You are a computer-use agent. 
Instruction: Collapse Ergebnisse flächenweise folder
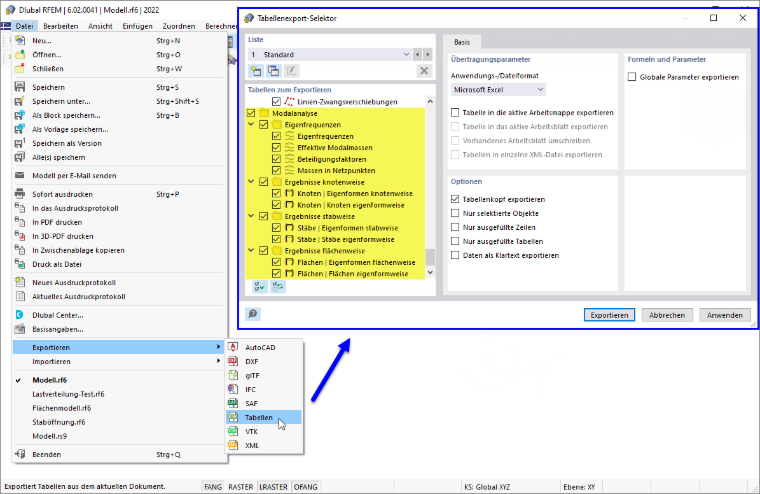point(251,251)
